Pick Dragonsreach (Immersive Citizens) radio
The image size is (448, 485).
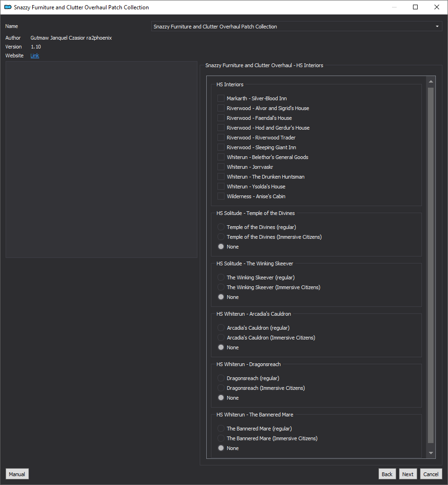tap(221, 388)
